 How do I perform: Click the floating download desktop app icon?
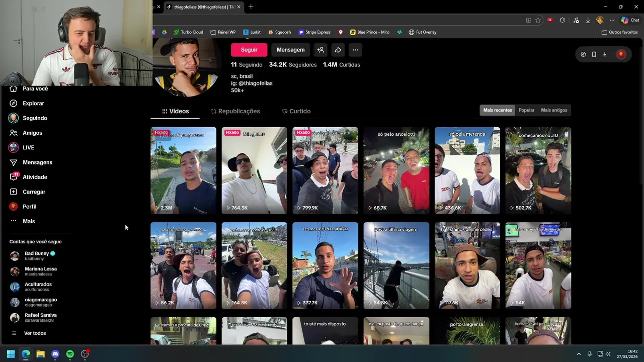click(x=605, y=54)
